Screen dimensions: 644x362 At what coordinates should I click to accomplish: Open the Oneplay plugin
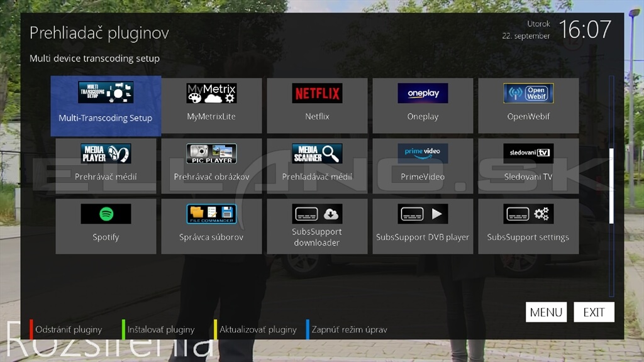(x=423, y=106)
